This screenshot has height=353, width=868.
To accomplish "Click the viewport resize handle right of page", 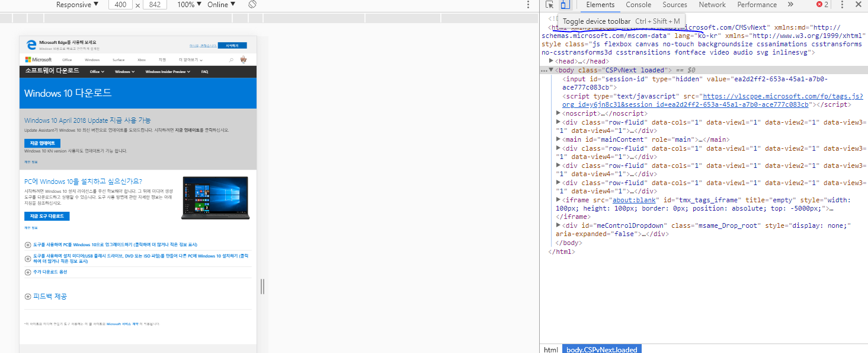I will [x=262, y=287].
